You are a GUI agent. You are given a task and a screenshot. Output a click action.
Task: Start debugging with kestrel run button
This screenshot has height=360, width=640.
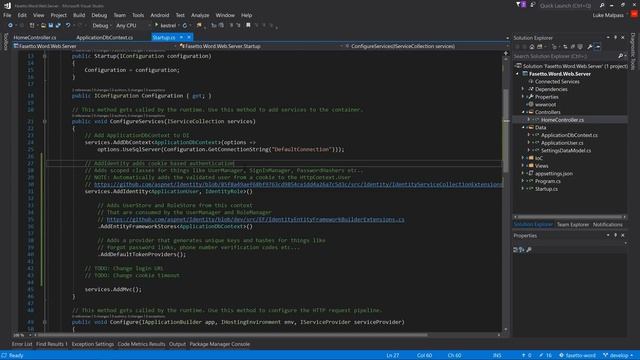166,25
